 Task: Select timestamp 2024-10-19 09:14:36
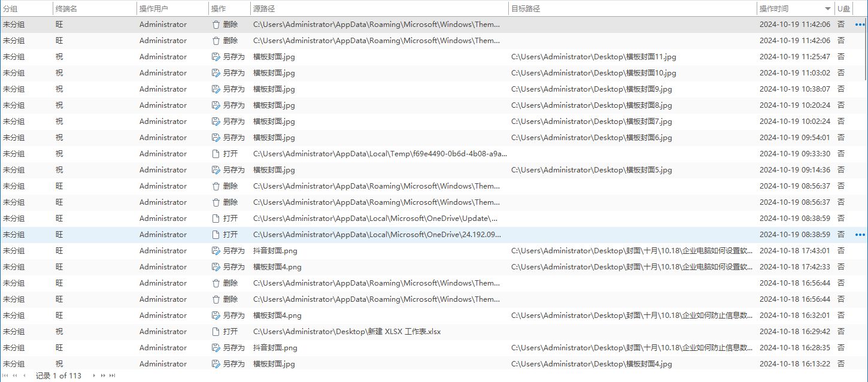pyautogui.click(x=794, y=170)
